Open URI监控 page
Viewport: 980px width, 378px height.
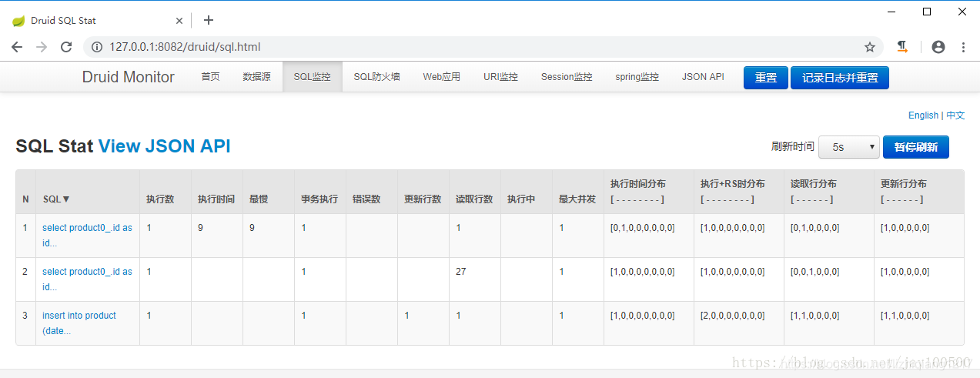pyautogui.click(x=500, y=77)
